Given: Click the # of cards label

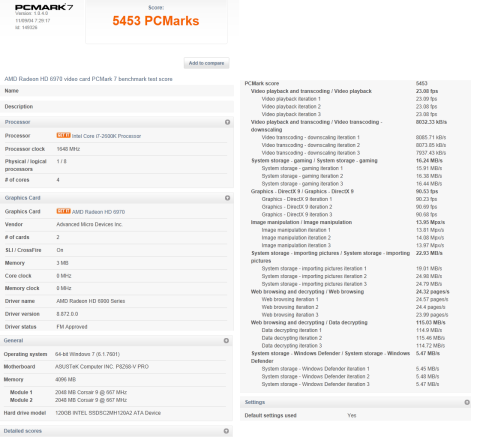Looking at the screenshot, I should coord(17,237).
